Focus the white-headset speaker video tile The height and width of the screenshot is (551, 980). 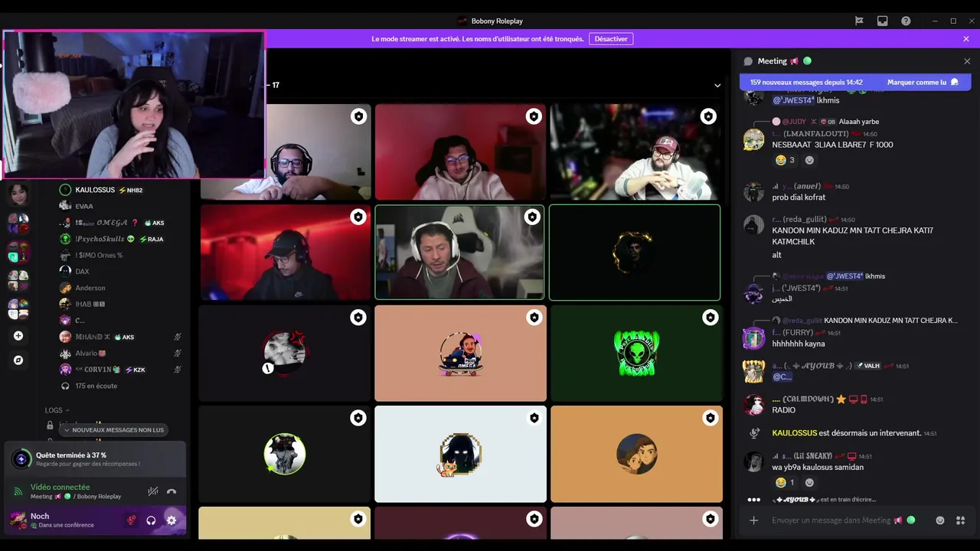pyautogui.click(x=459, y=253)
